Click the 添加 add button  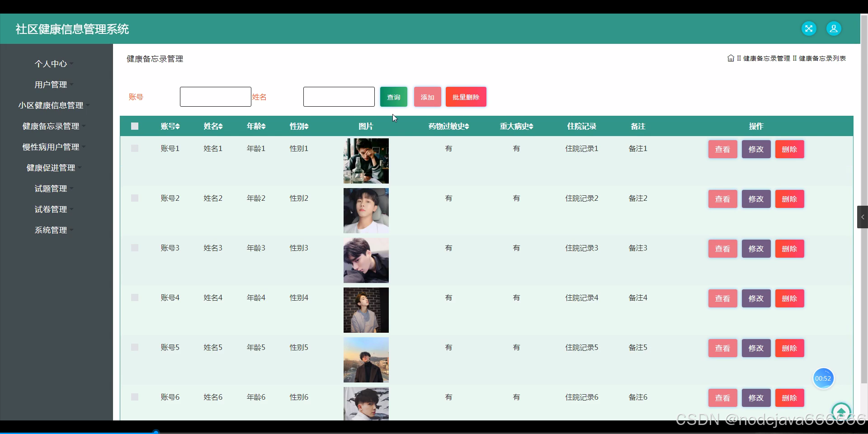pos(428,97)
